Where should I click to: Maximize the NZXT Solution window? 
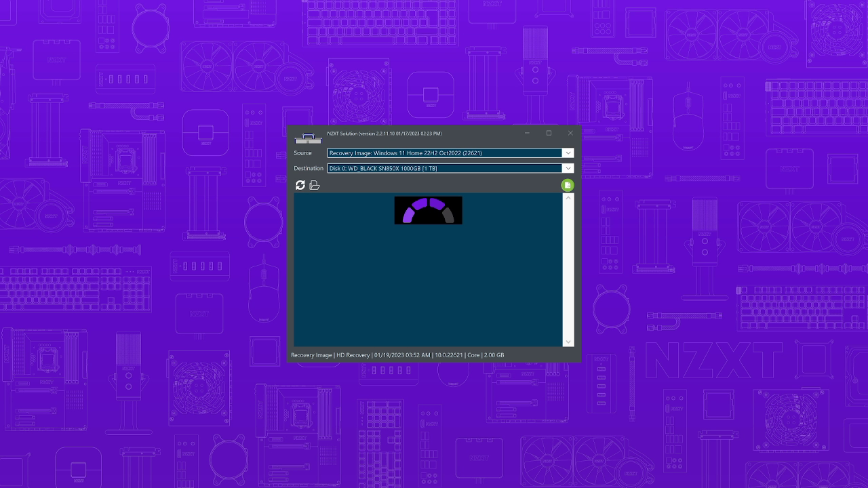click(x=549, y=133)
